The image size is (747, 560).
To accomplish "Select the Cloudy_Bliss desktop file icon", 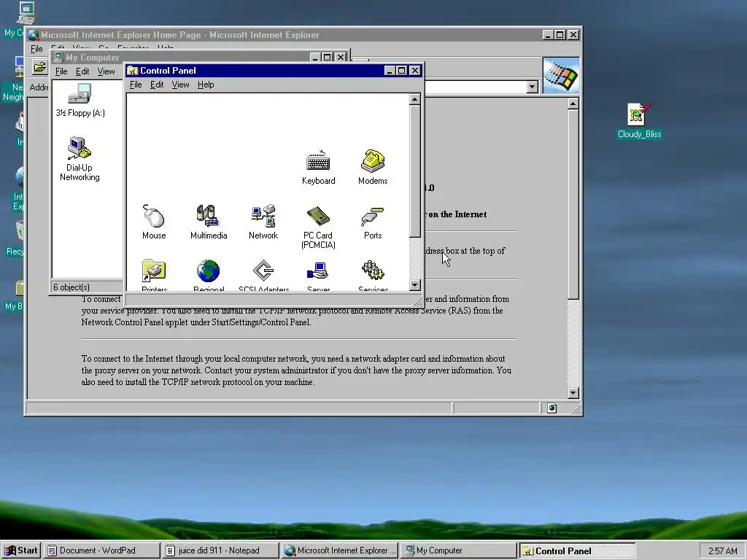I will point(639,121).
